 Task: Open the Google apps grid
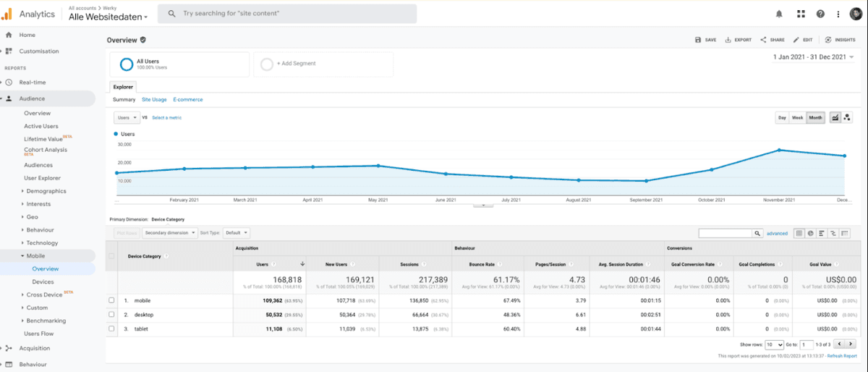800,14
